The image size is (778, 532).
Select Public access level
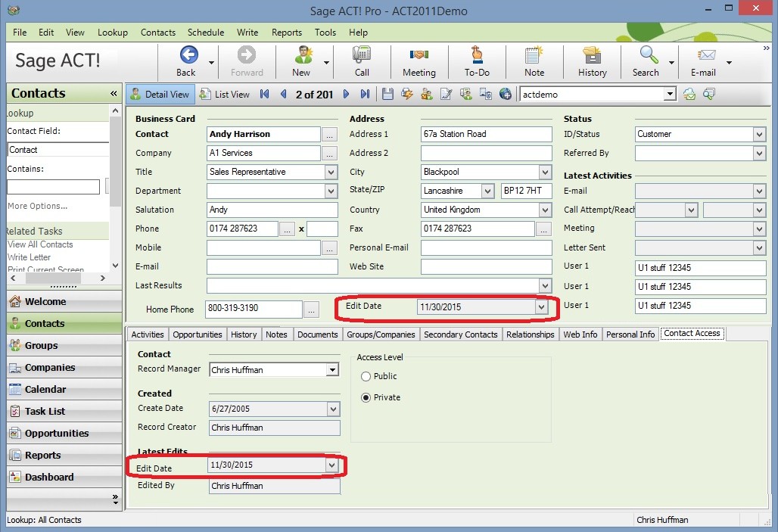(x=366, y=377)
